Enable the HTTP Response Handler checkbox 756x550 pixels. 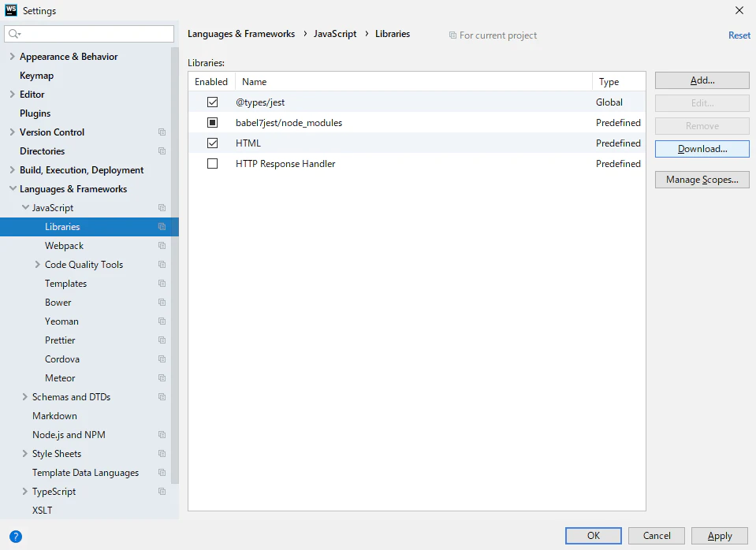pyautogui.click(x=213, y=164)
